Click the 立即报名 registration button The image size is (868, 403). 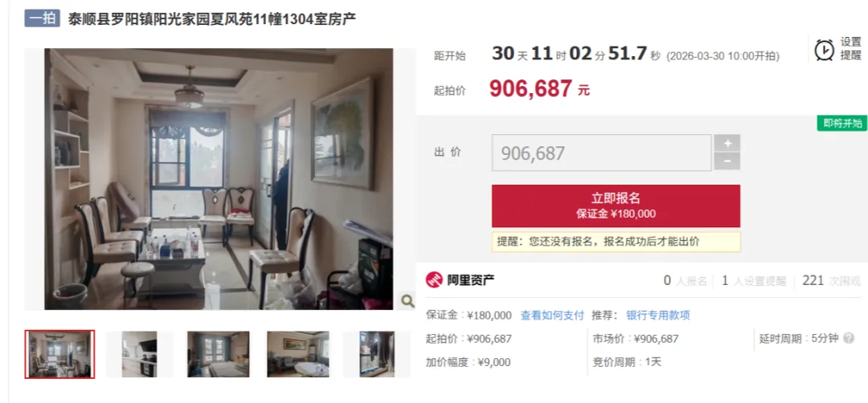click(616, 206)
